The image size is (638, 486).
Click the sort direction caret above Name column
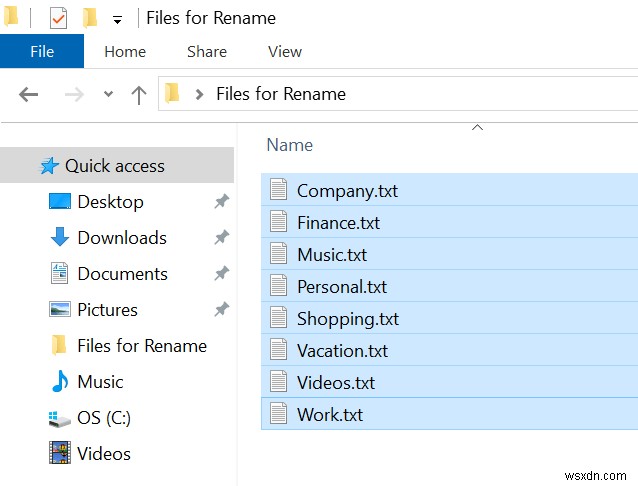click(x=477, y=127)
